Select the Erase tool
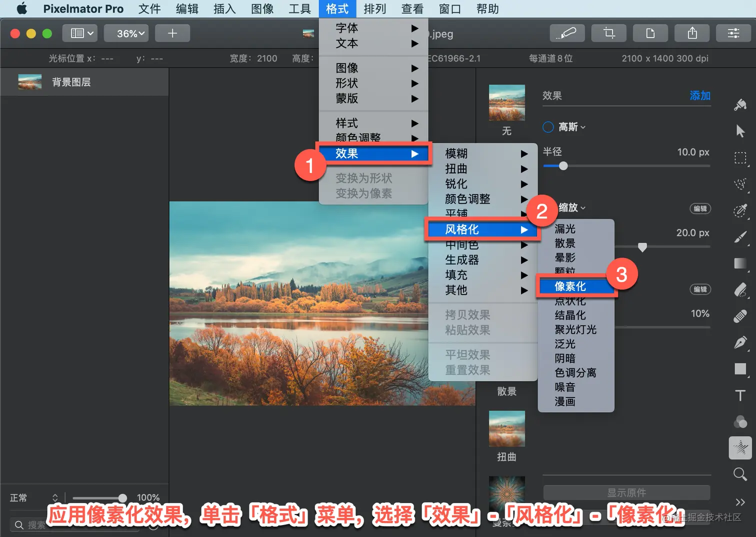The image size is (756, 537). tap(740, 290)
